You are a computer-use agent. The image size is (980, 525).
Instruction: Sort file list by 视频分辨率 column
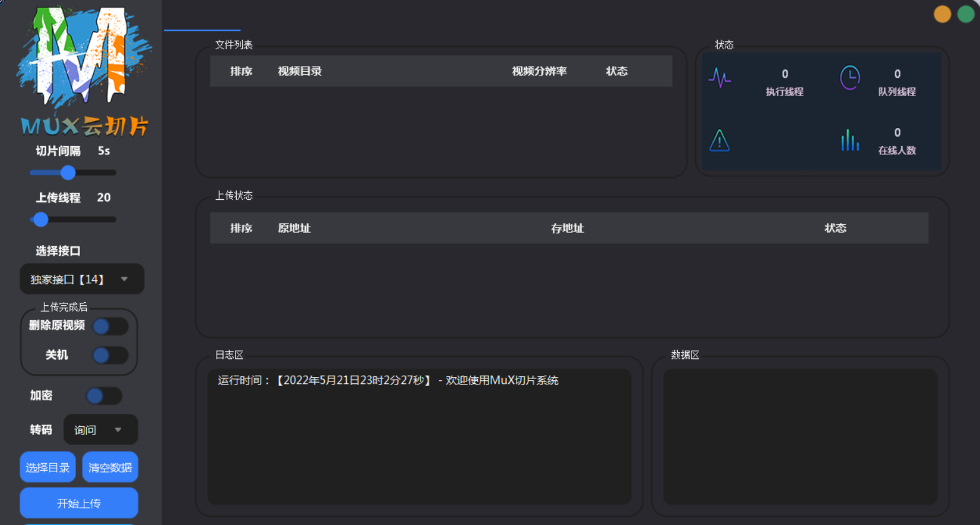pos(539,71)
